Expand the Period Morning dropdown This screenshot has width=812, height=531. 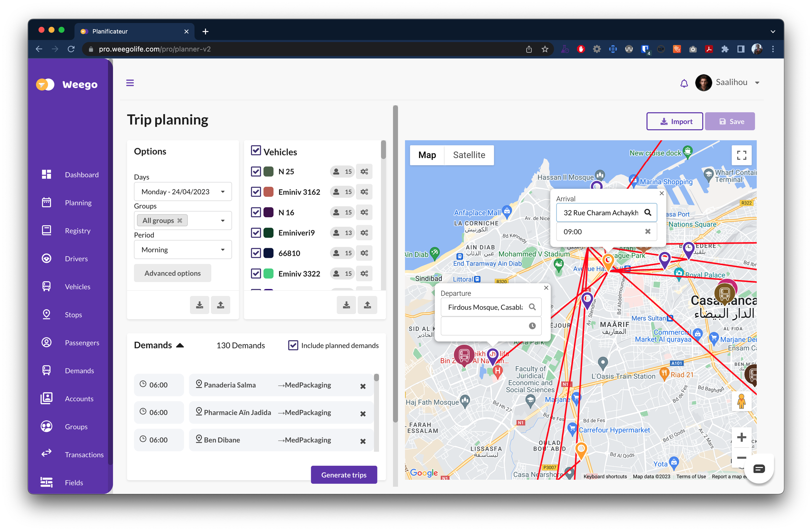[x=183, y=250]
